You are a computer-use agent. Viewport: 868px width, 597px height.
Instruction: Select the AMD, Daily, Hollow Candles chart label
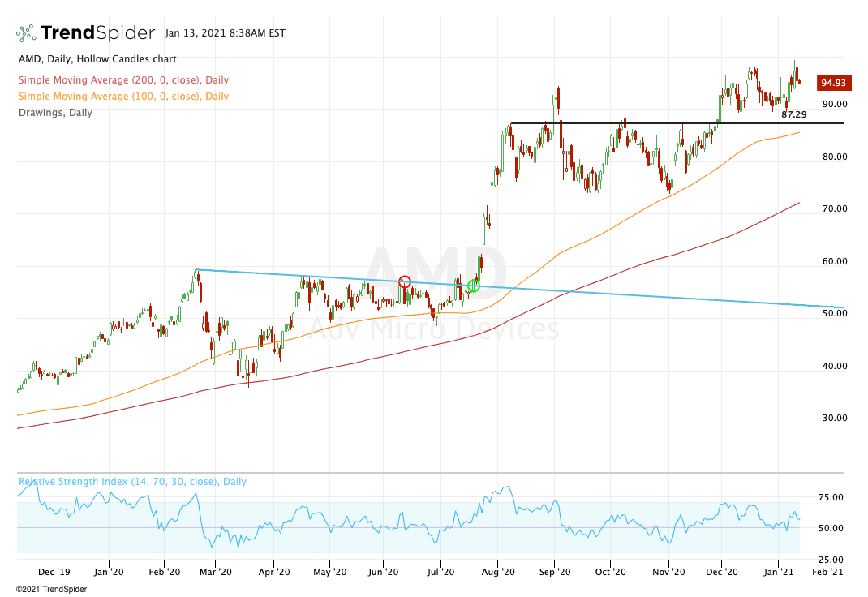coord(97,58)
